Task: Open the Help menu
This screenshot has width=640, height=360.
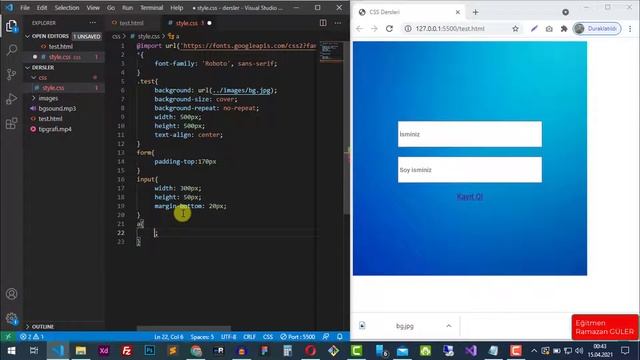Action: click(176, 8)
